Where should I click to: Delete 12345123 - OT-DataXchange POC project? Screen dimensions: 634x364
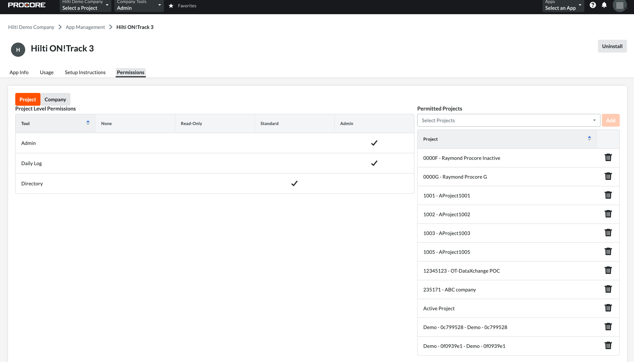pos(608,270)
